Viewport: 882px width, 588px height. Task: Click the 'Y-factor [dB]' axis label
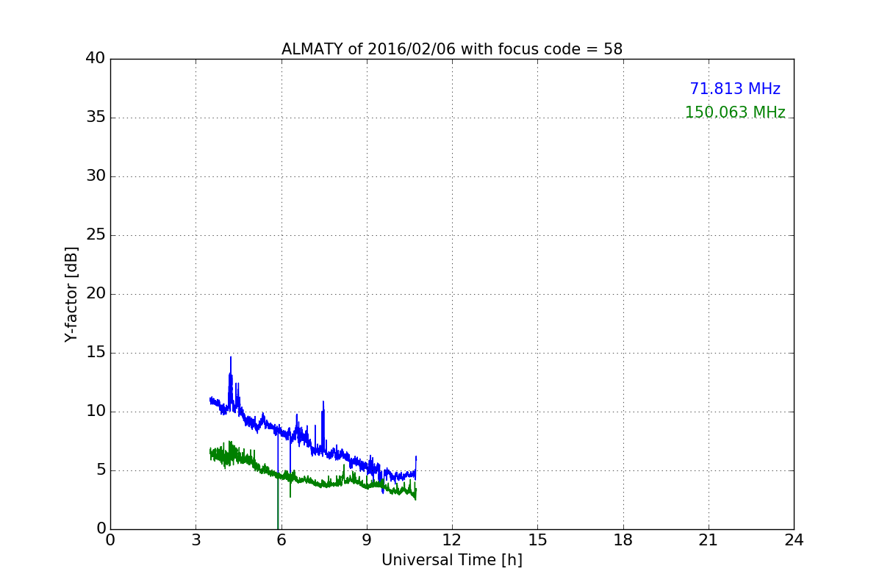click(71, 294)
